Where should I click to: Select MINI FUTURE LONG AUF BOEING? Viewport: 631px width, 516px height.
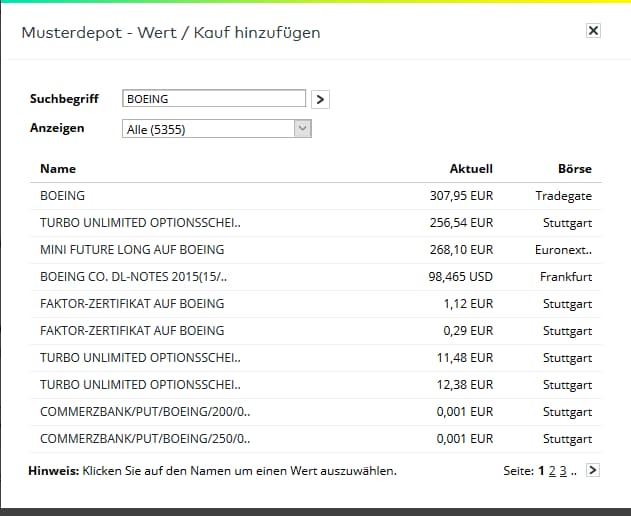(x=132, y=250)
